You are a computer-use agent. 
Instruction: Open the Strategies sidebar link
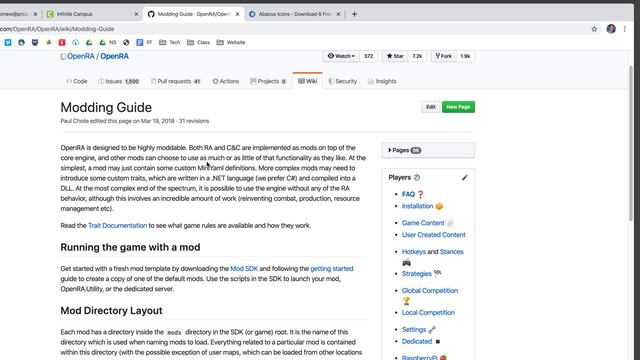[x=416, y=274]
